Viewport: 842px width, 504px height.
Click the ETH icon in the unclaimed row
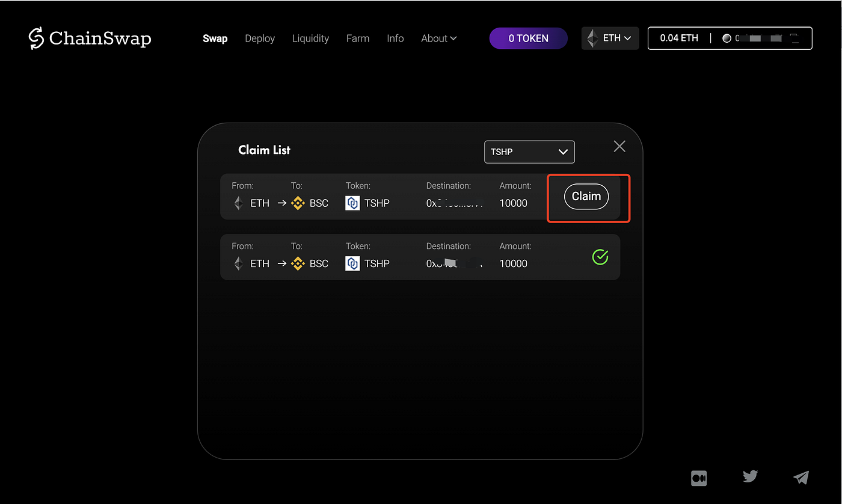[239, 203]
